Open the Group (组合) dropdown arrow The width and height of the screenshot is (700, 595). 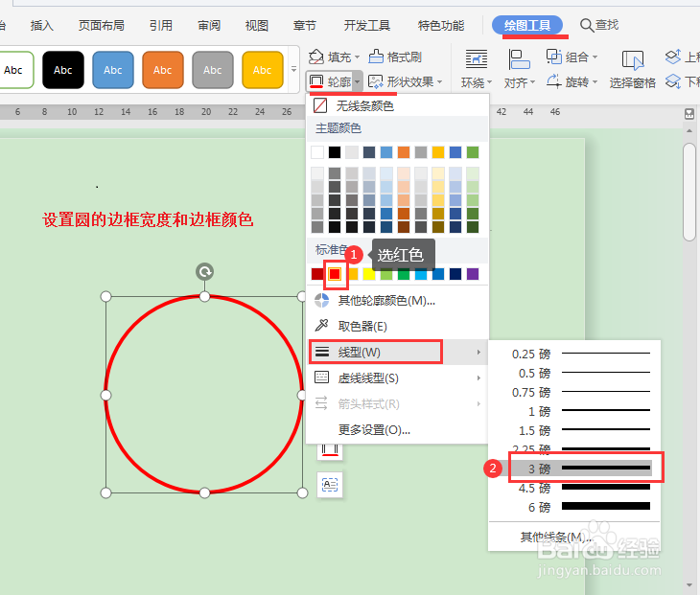tap(595, 57)
